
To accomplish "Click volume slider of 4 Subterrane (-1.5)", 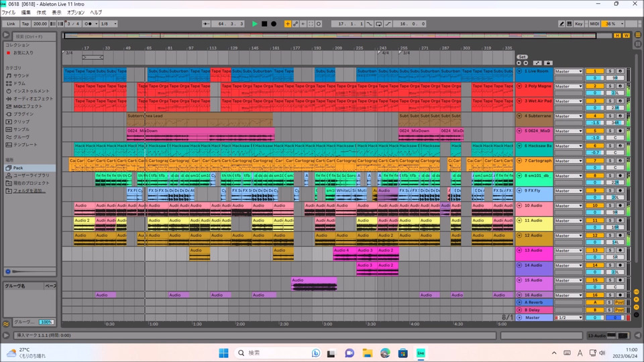I will pyautogui.click(x=594, y=123).
